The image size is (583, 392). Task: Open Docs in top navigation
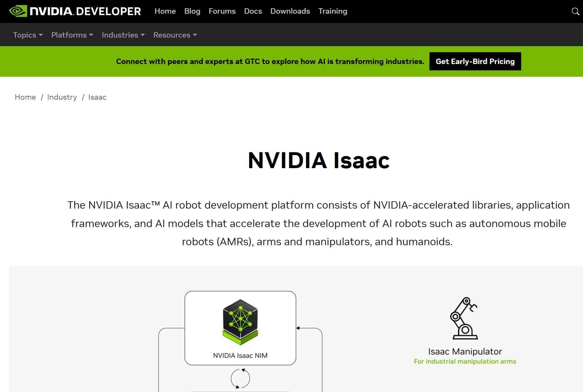click(253, 11)
